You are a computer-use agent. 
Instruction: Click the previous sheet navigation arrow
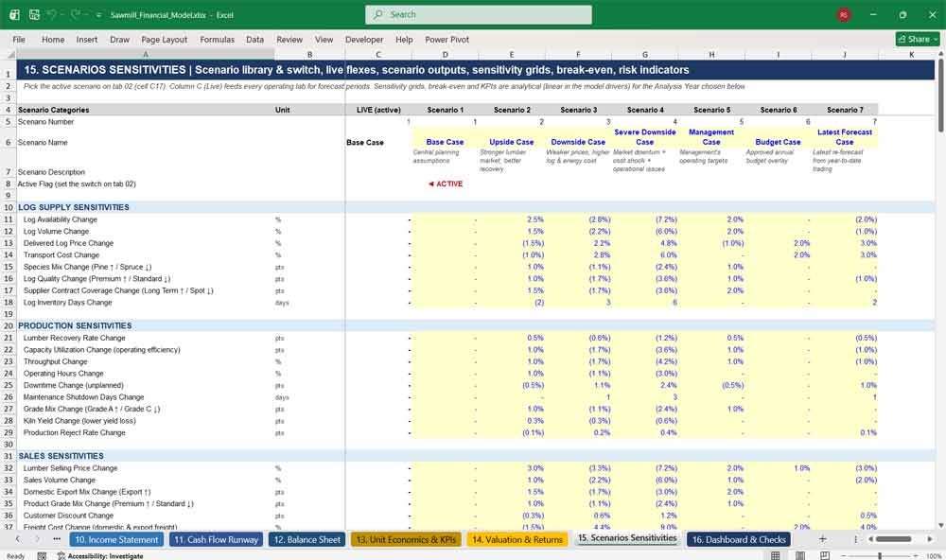(x=18, y=539)
